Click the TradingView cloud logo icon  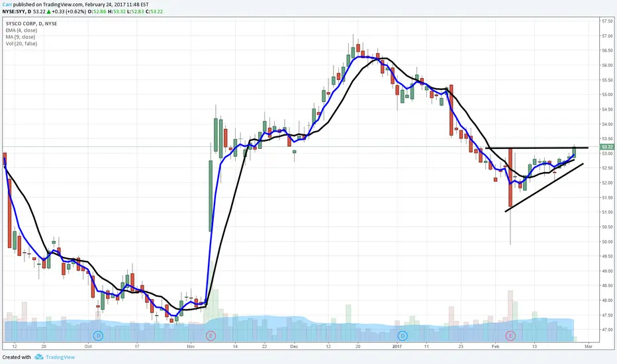(x=38, y=357)
